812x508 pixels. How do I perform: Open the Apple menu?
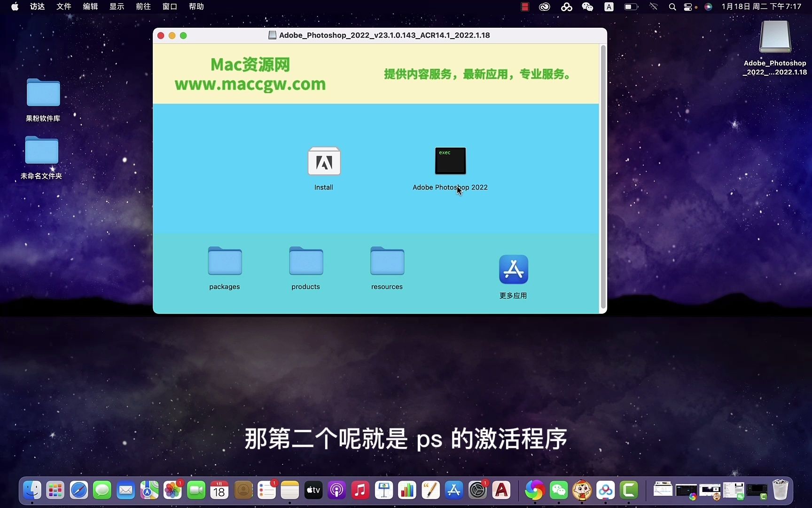pos(15,7)
